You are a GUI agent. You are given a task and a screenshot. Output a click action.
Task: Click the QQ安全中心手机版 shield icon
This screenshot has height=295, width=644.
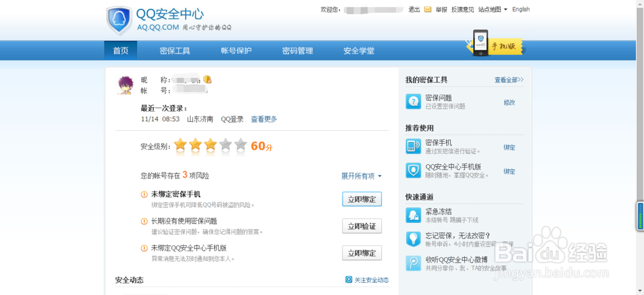413,171
